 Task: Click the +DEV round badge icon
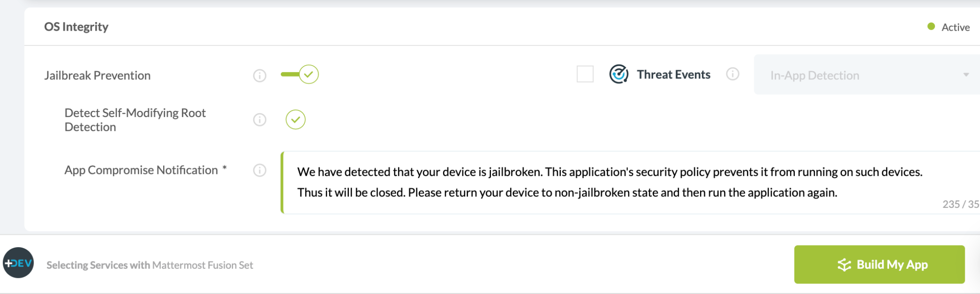tap(19, 263)
